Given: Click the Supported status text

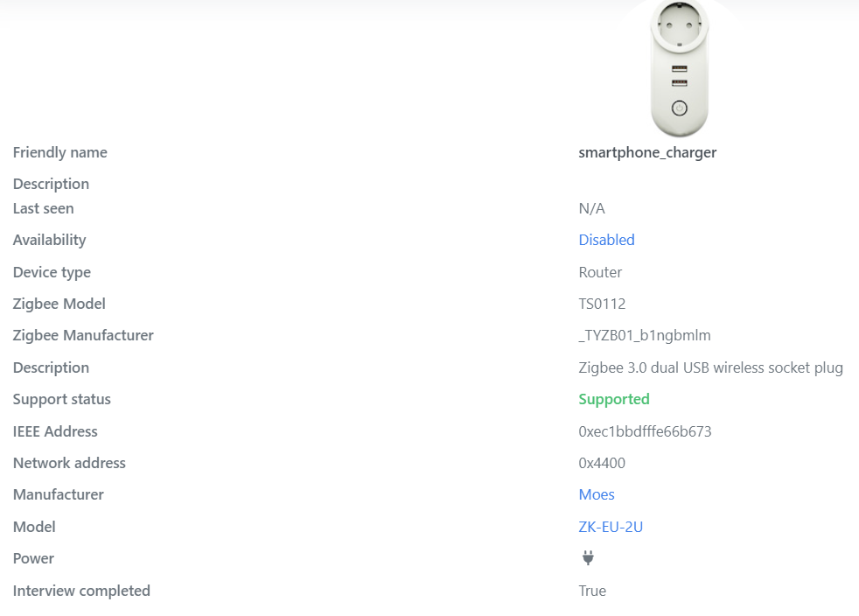Looking at the screenshot, I should click(614, 399).
